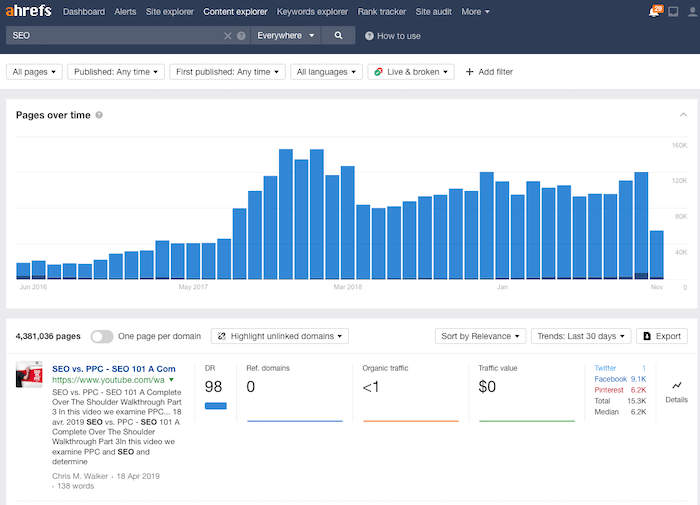This screenshot has width=700, height=505.
Task: Click the document icon on the Export button
Action: [647, 336]
